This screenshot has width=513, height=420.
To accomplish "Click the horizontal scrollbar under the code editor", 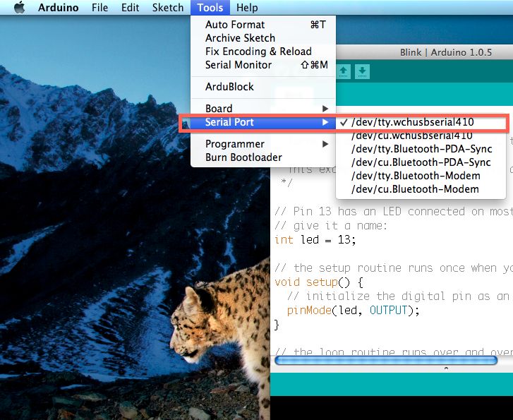I will (386, 361).
